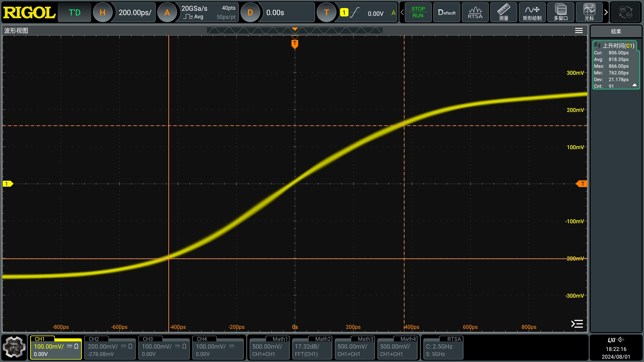Image resolution: width=644 pixels, height=362 pixels.
Task: Mute the system speaker icon
Action: click(622, 340)
